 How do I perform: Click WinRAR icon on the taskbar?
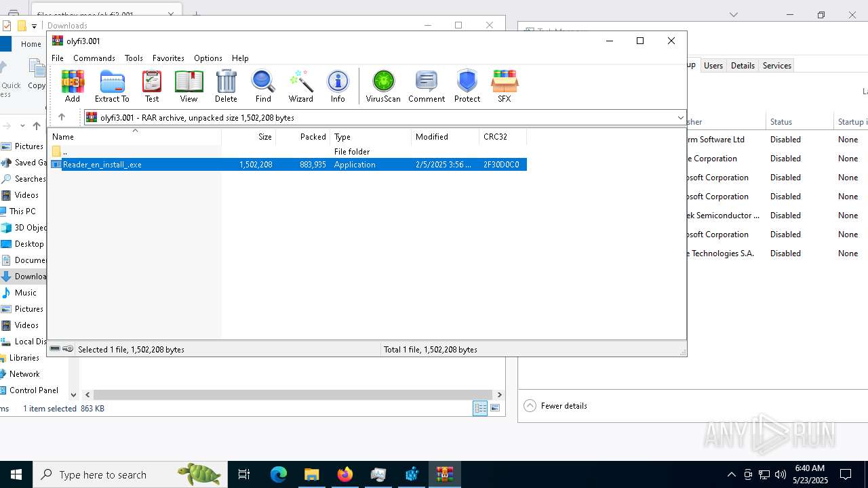445,474
